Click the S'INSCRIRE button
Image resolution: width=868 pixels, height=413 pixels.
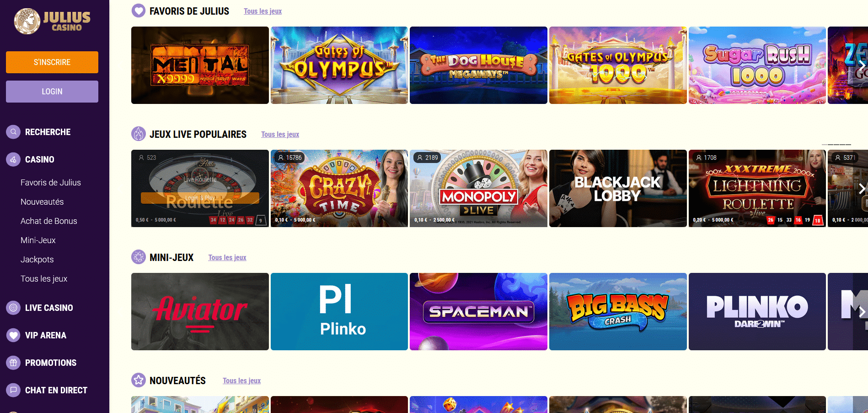click(52, 62)
